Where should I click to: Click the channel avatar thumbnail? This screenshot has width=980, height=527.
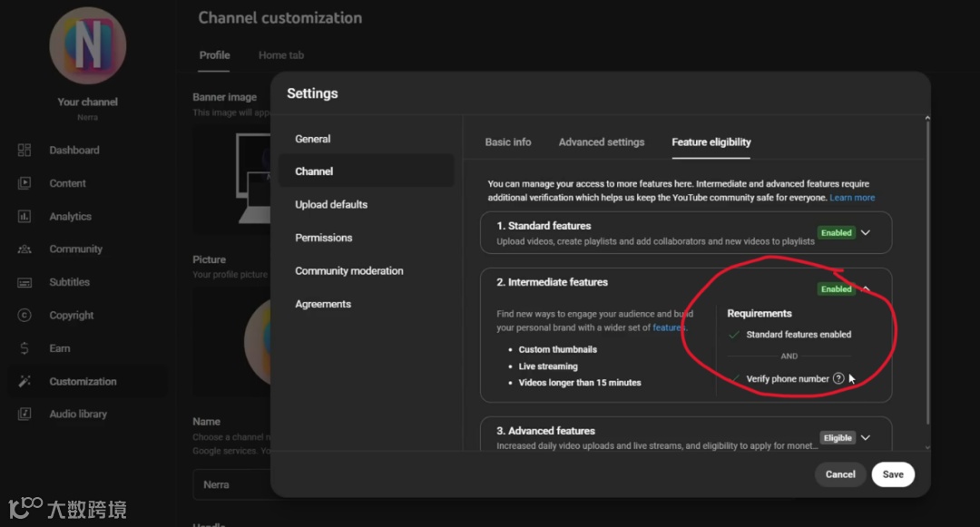[x=88, y=45]
